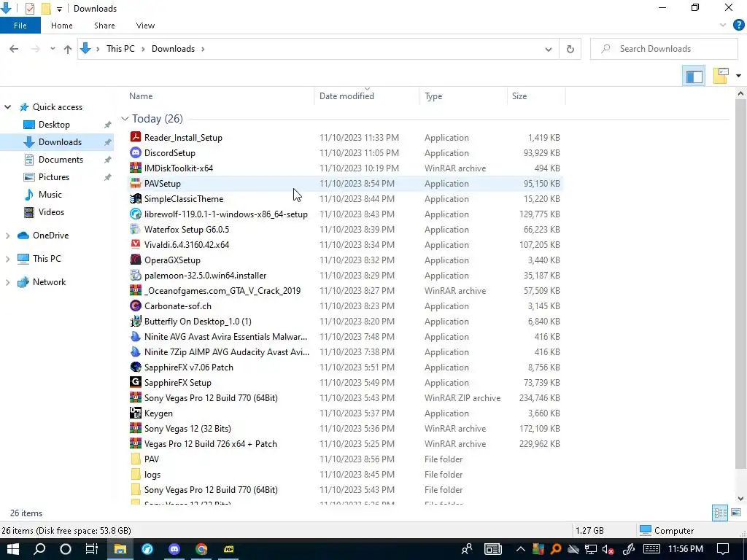Switch to large thumbnails view
Viewport: 747px width, 560px height.
click(736, 513)
